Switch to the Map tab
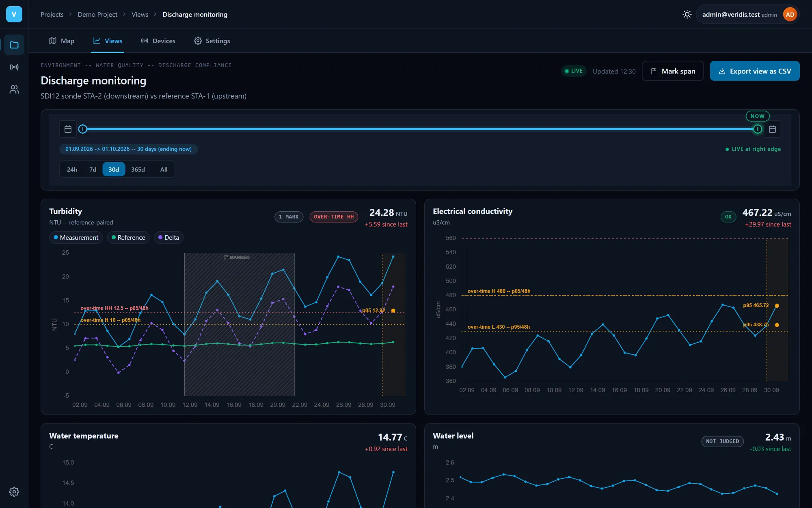 (62, 41)
